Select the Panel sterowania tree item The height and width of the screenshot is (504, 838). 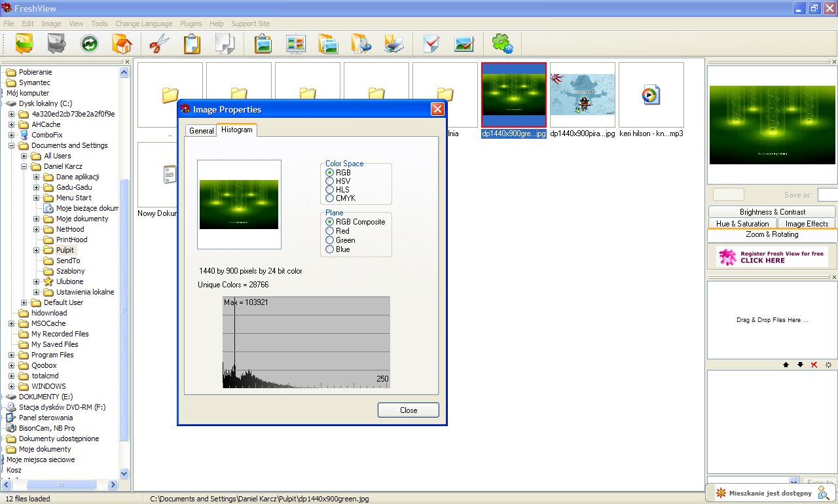click(45, 418)
